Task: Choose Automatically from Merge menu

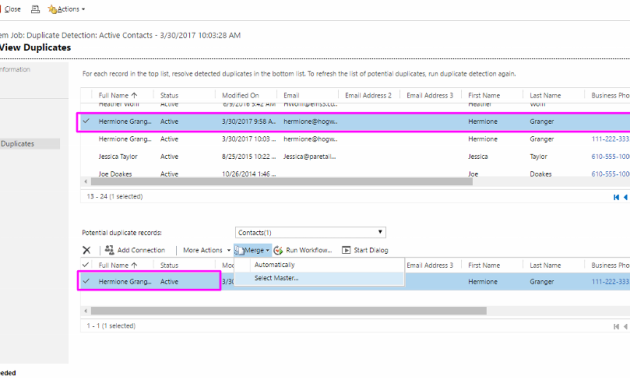Action: [274, 265]
